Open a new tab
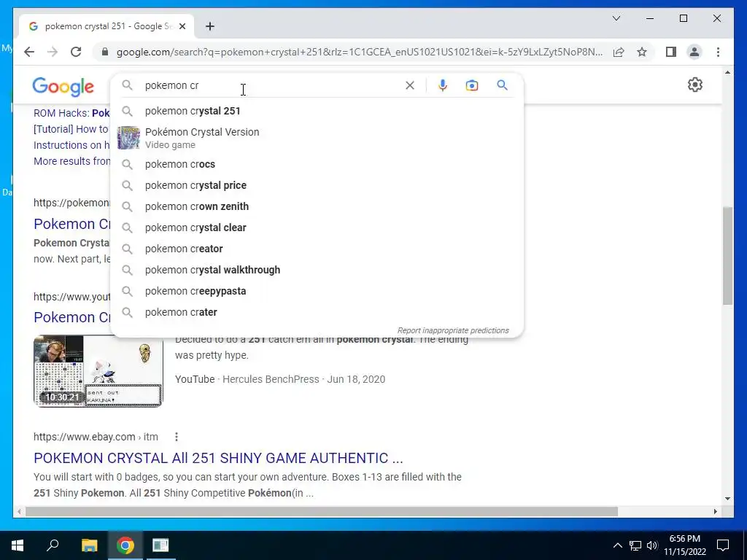Screen dimensions: 747x560 point(209,26)
